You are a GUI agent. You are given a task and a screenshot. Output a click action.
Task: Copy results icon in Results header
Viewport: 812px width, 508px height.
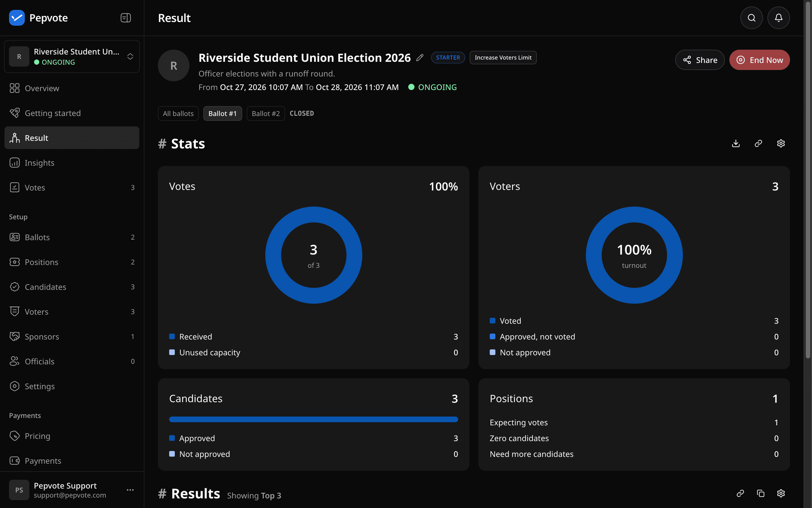760,493
